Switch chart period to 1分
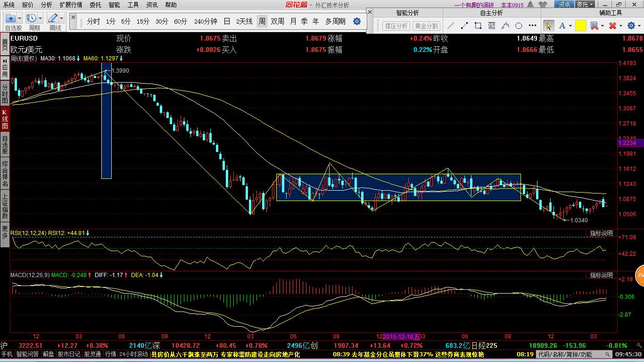This screenshot has width=644, height=362. pyautogui.click(x=110, y=21)
